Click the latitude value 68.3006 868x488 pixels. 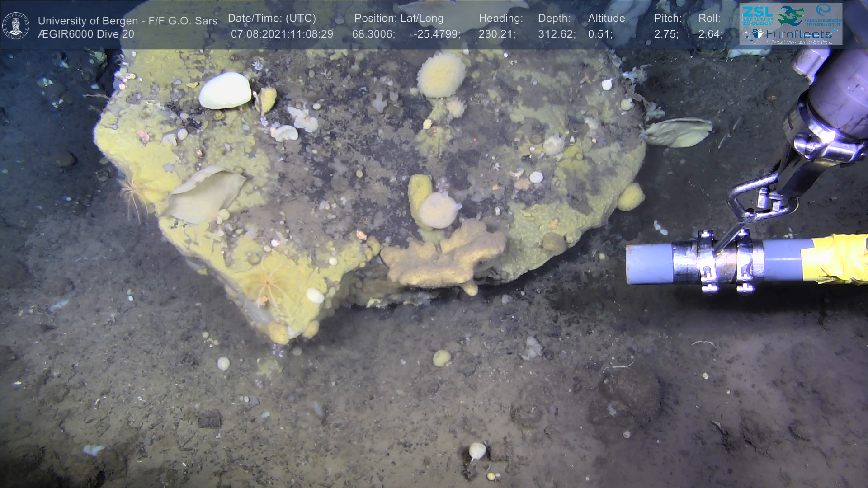373,34
